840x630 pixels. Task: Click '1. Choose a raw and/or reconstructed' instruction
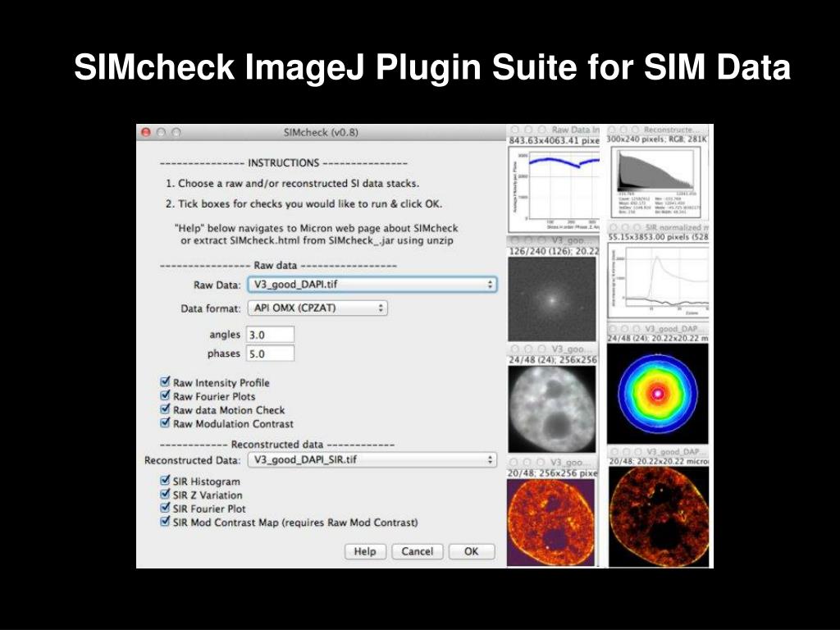[x=292, y=183]
